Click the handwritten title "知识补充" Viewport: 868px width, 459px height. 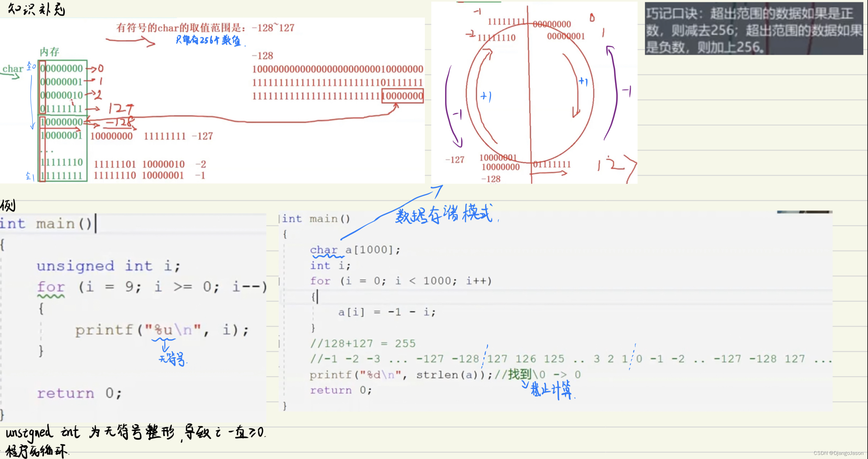37,9
